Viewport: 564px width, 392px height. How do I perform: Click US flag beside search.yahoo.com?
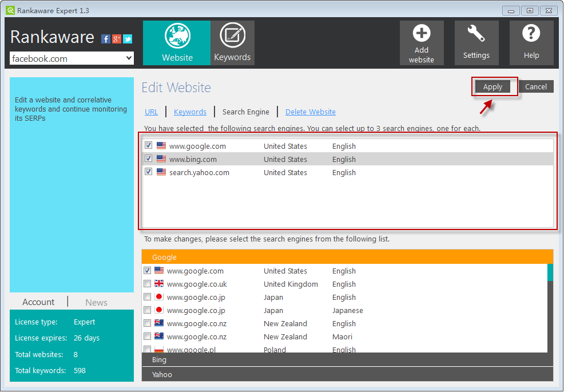pos(161,172)
